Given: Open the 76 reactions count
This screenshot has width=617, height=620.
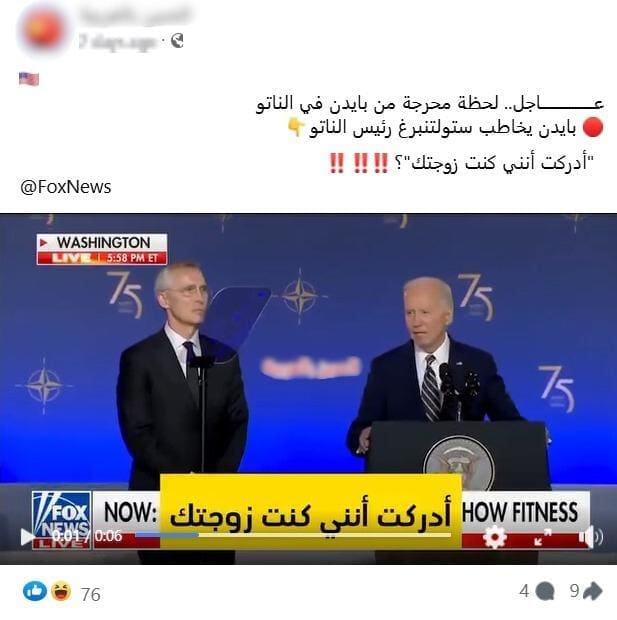Looking at the screenshot, I should click(x=91, y=594).
